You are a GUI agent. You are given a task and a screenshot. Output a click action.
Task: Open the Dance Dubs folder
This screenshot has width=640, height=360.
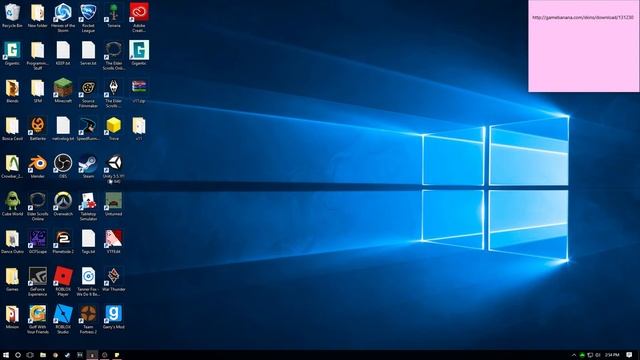[12, 242]
